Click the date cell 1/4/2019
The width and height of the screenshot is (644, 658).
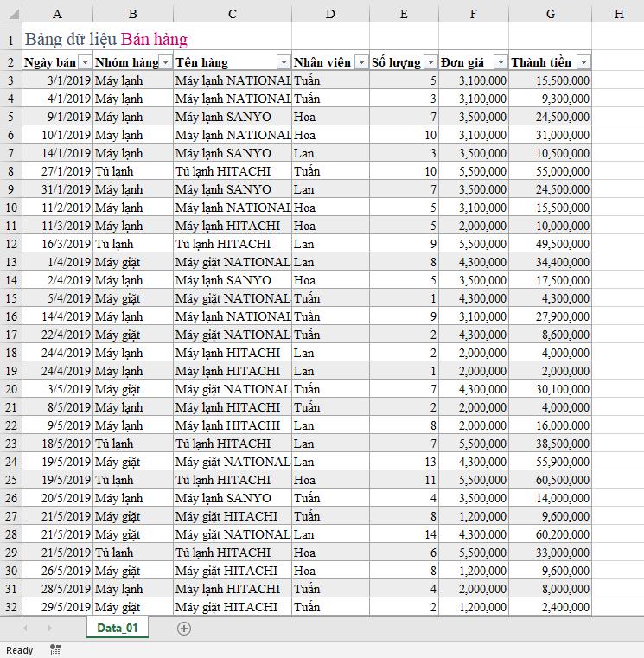click(57, 262)
